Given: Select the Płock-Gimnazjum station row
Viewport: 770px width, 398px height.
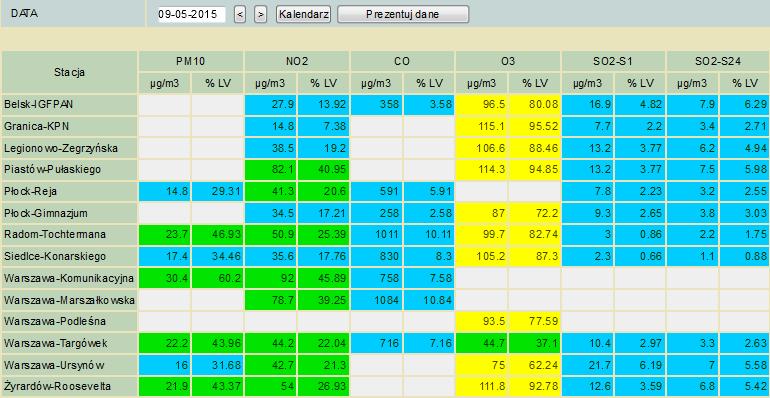Looking at the screenshot, I should click(69, 213).
